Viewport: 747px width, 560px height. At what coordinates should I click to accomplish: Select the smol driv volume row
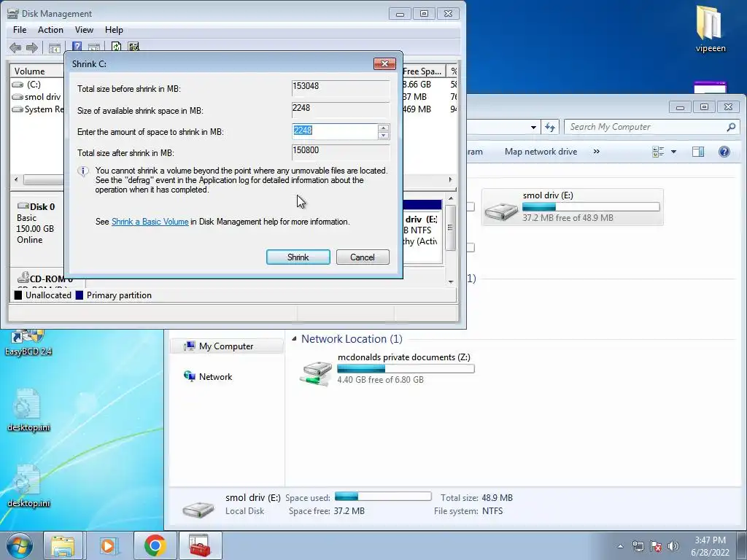point(37,97)
